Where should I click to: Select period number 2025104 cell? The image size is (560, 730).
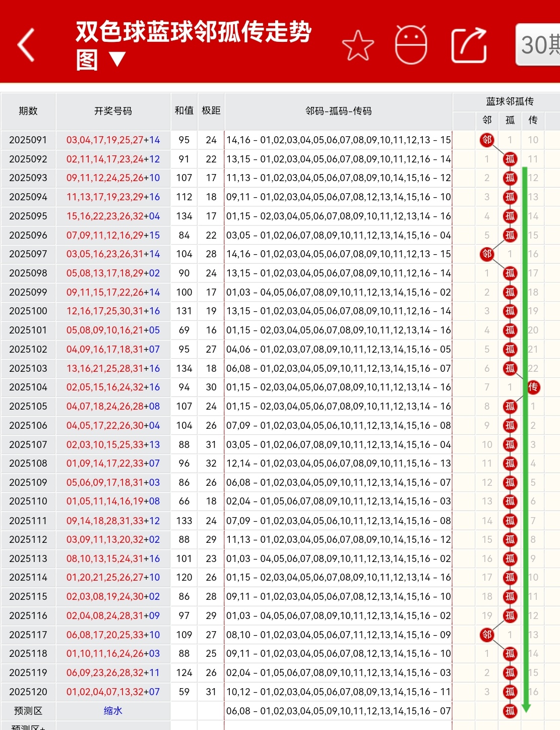pyautogui.click(x=28, y=387)
